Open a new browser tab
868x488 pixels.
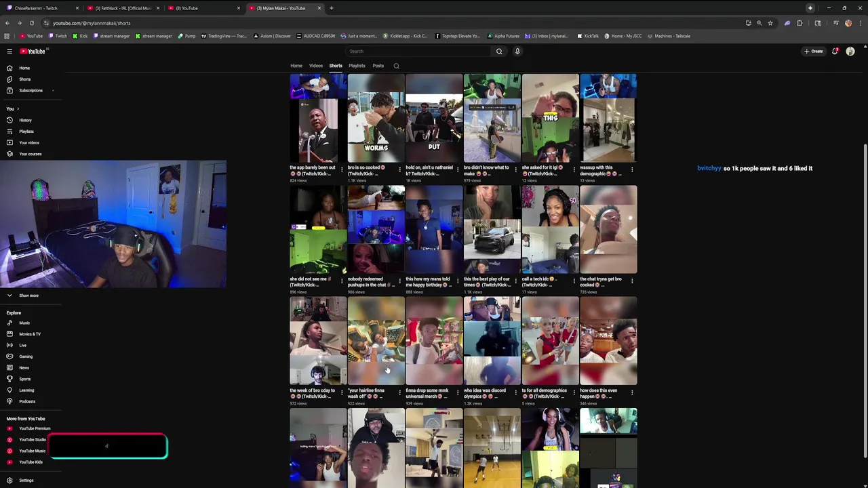pos(331,8)
